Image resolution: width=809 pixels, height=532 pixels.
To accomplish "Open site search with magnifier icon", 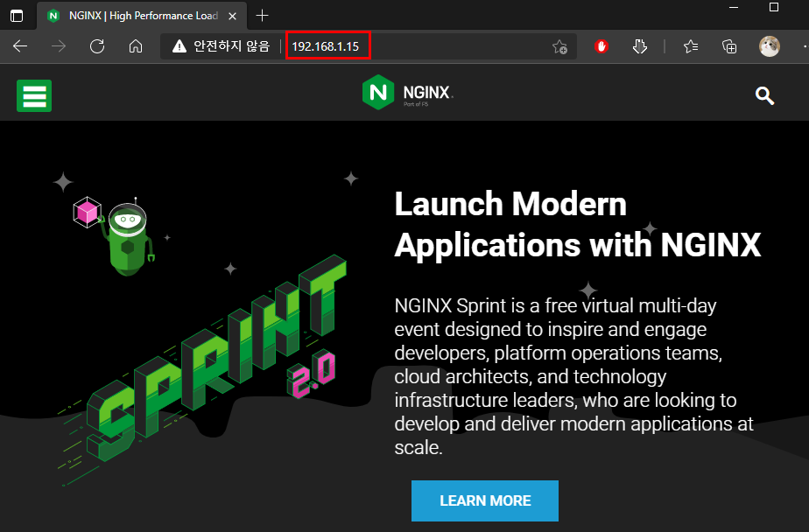I will [x=764, y=95].
